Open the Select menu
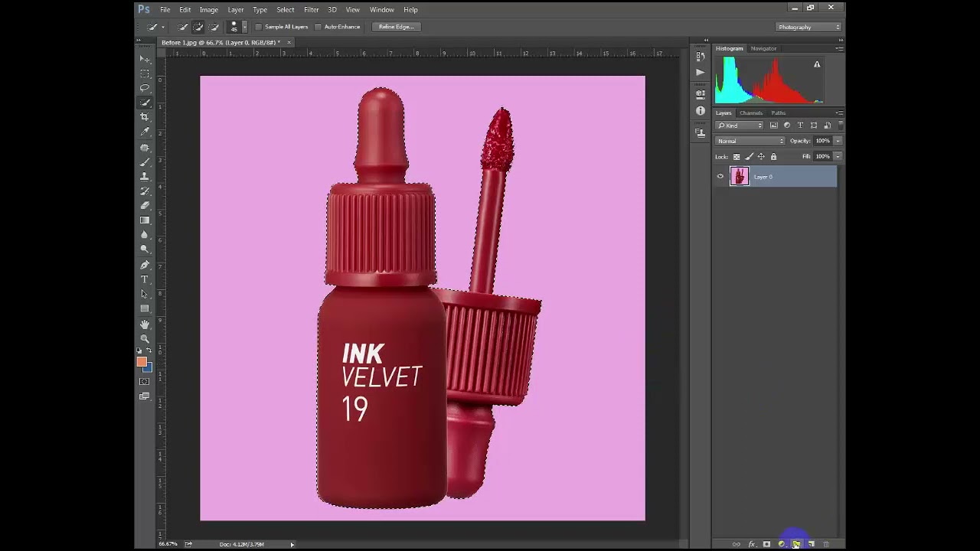Screen dimensions: 980x551 point(286,10)
